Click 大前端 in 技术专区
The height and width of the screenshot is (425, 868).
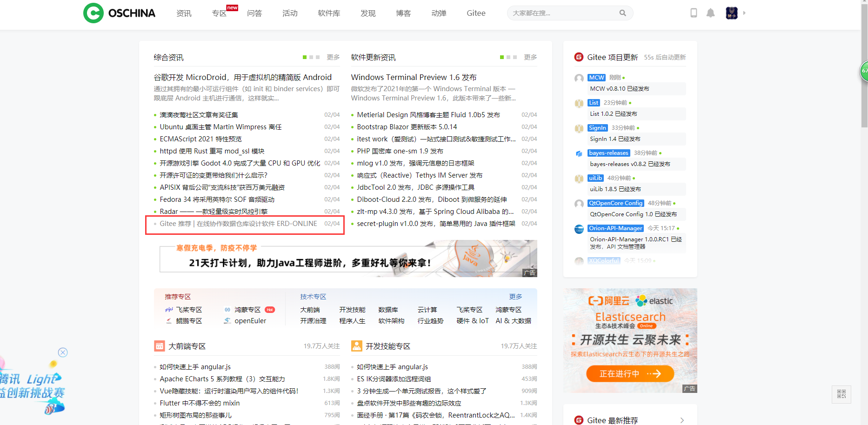point(310,310)
